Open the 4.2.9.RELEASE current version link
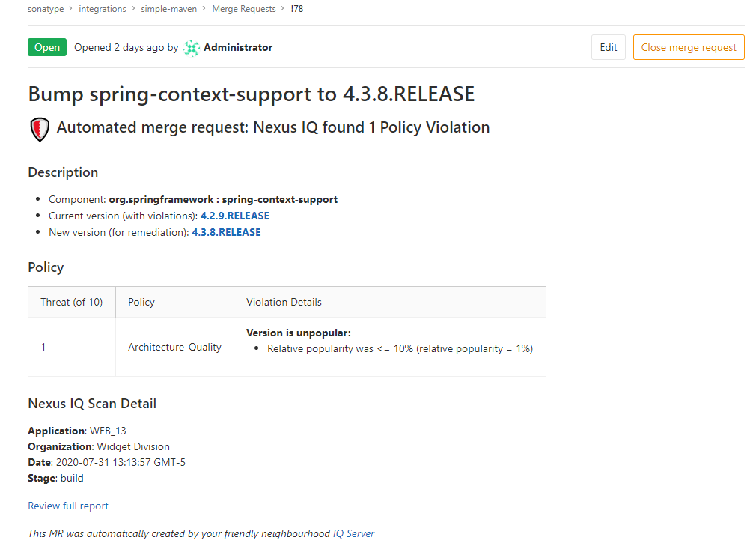The height and width of the screenshot is (552, 756). [x=234, y=216]
